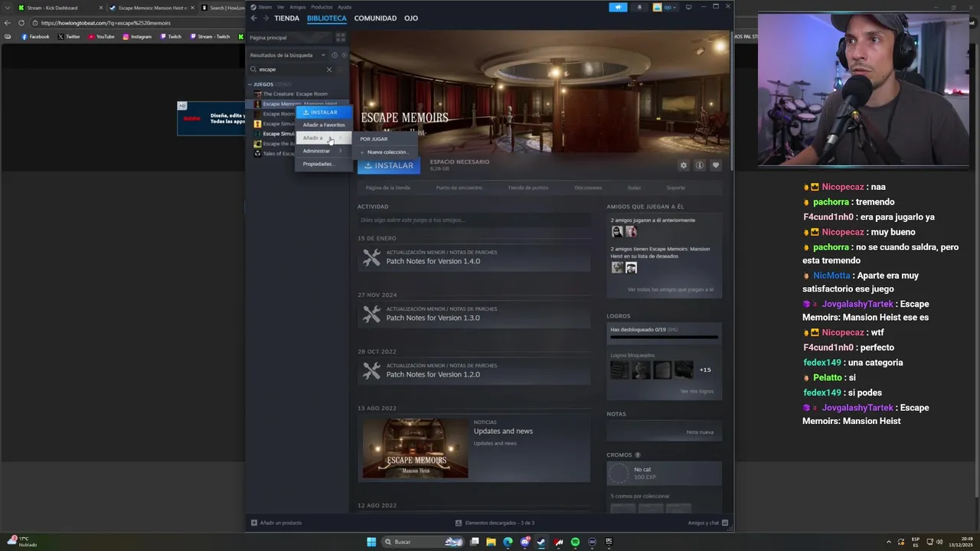Click the recent activity clock filter icon
The height and width of the screenshot is (551, 980).
pyautogui.click(x=335, y=55)
